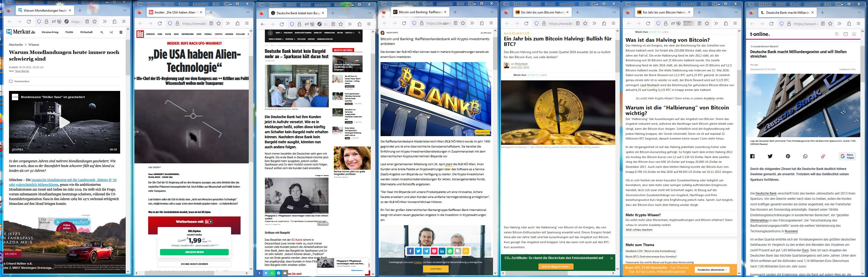Open Lesezeichen menu in BILD window
The image size is (868, 277).
click(x=200, y=4)
